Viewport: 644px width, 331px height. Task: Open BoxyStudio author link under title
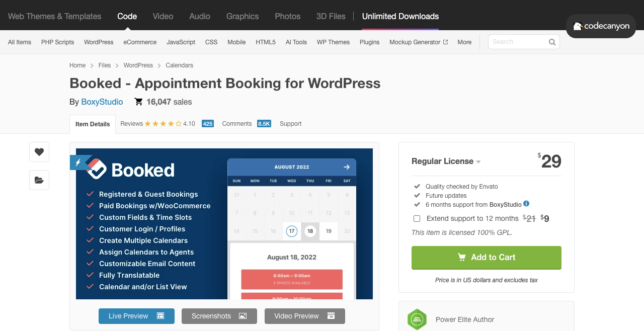coord(102,102)
